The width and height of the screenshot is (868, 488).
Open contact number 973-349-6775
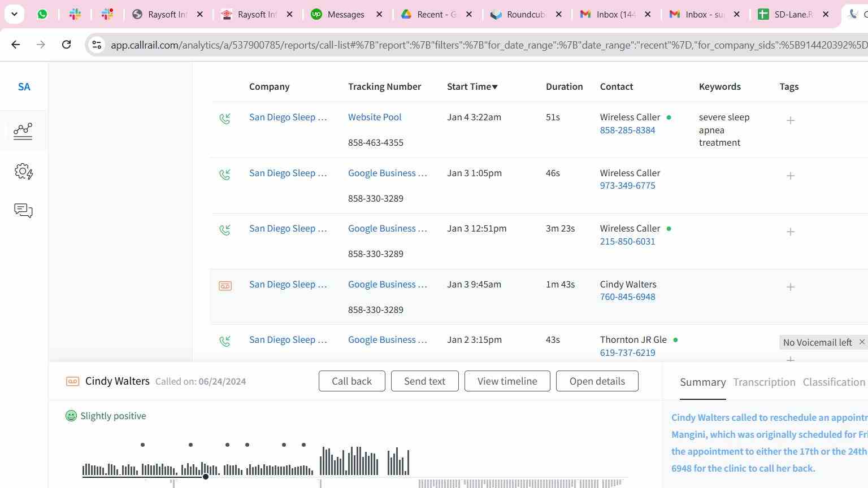[x=628, y=185]
